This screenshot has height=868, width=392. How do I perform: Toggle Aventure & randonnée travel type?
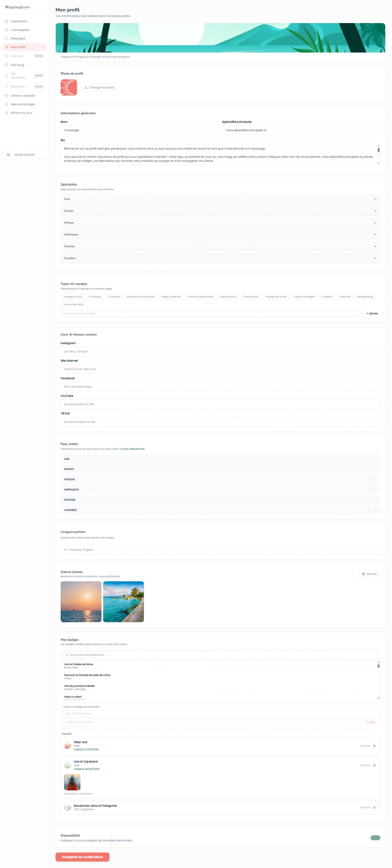pyautogui.click(x=140, y=297)
